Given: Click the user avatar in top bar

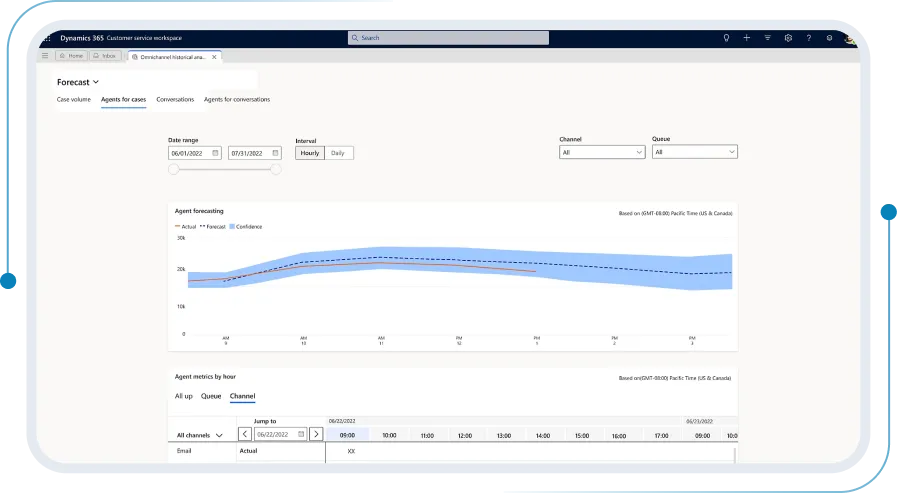Looking at the screenshot, I should pos(850,39).
